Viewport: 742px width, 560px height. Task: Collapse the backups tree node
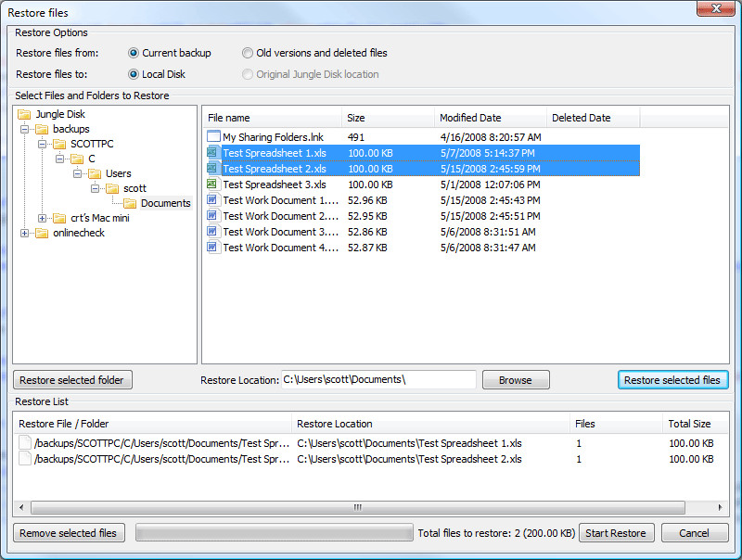pyautogui.click(x=25, y=129)
